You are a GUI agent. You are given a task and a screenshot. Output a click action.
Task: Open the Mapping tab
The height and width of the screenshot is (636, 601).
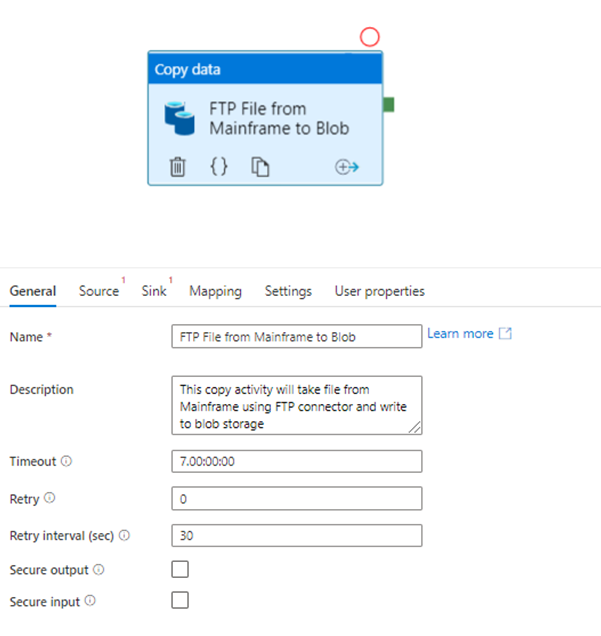(x=215, y=291)
